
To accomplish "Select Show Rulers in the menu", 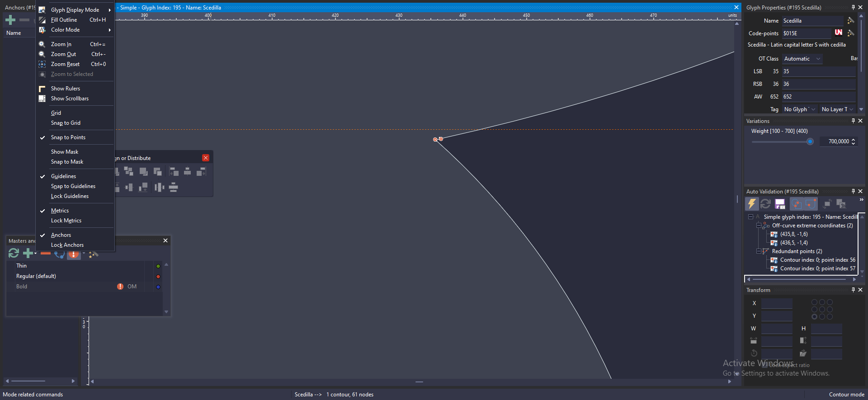I will [66, 89].
